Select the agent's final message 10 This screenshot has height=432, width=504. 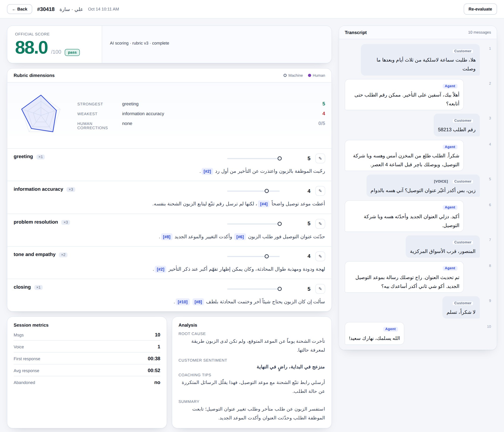click(x=374, y=333)
